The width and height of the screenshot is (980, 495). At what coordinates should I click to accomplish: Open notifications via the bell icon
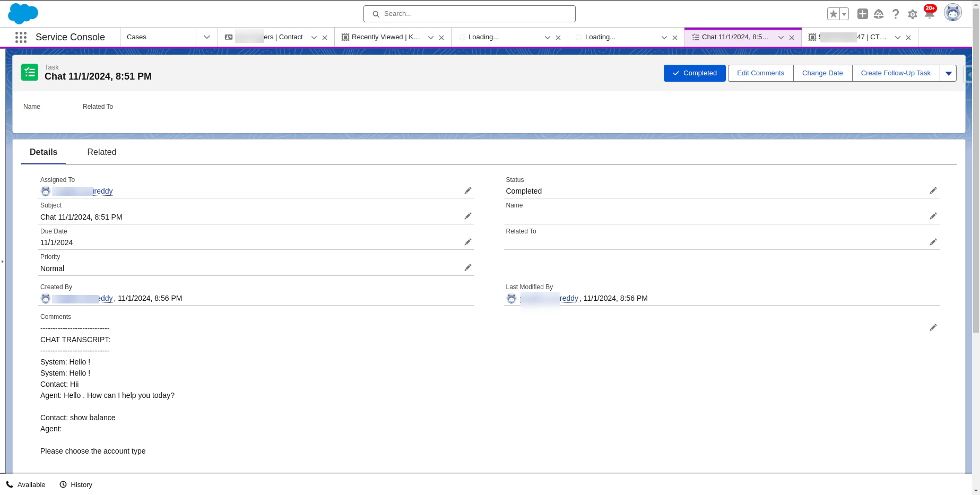pos(930,14)
